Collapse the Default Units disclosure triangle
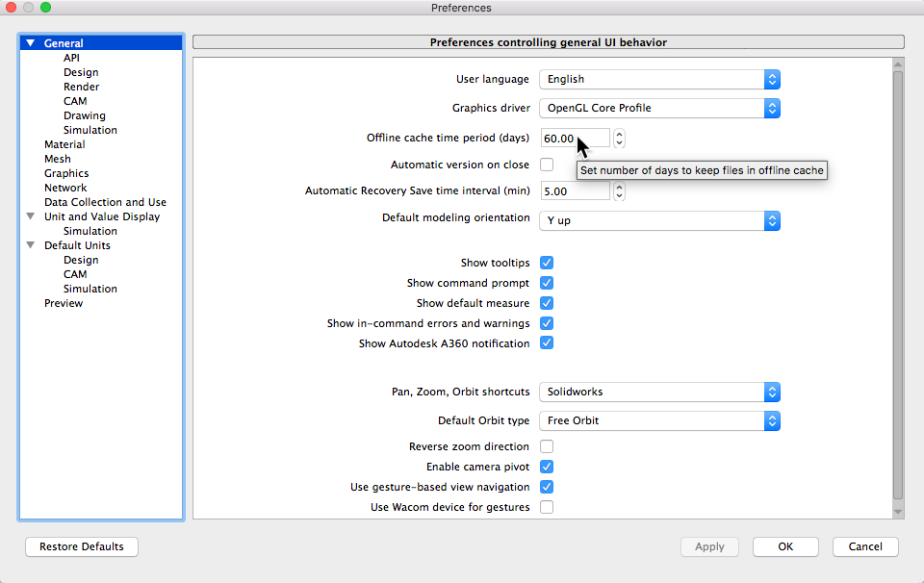Viewport: 924px width, 583px height. coord(31,245)
